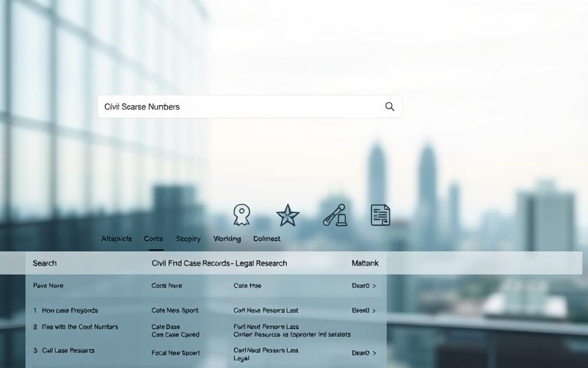This screenshot has height=368, width=588.
Task: Click "Civil Fnd Case Records - Legal Research" heading
Action: click(219, 263)
